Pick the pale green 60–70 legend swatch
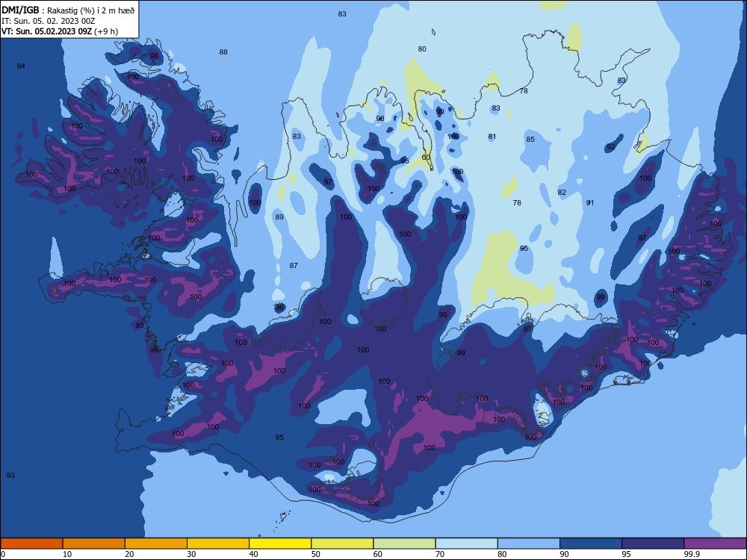The width and height of the screenshot is (747, 560). [x=404, y=544]
